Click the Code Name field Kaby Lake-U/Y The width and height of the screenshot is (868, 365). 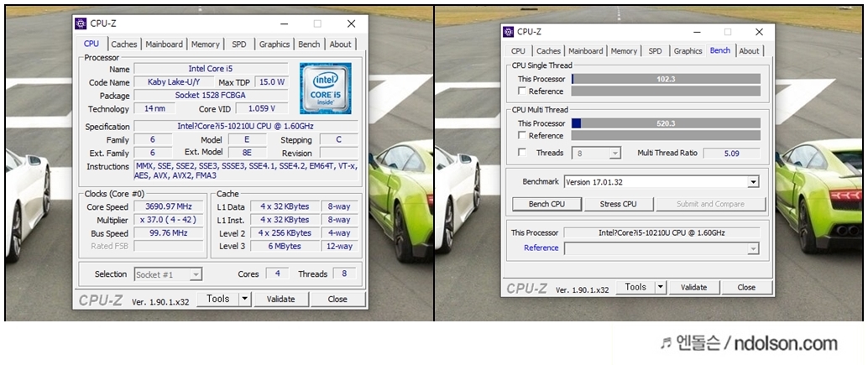[x=174, y=82]
